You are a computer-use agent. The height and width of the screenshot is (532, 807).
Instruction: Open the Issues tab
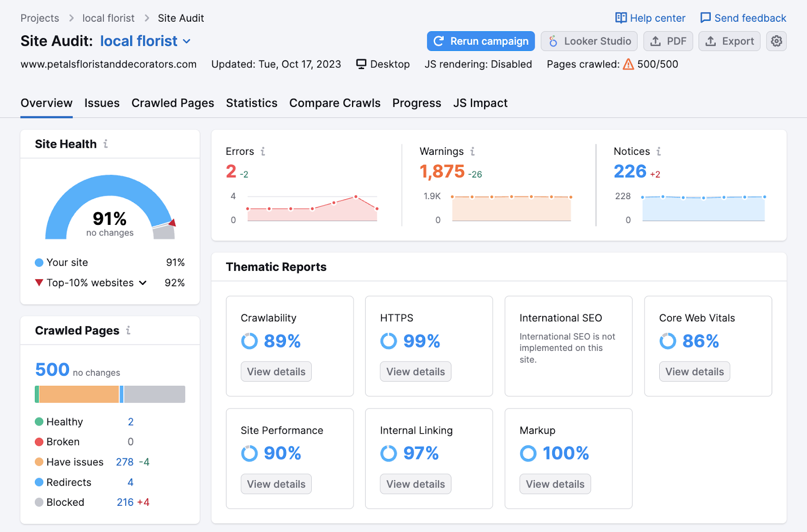102,103
